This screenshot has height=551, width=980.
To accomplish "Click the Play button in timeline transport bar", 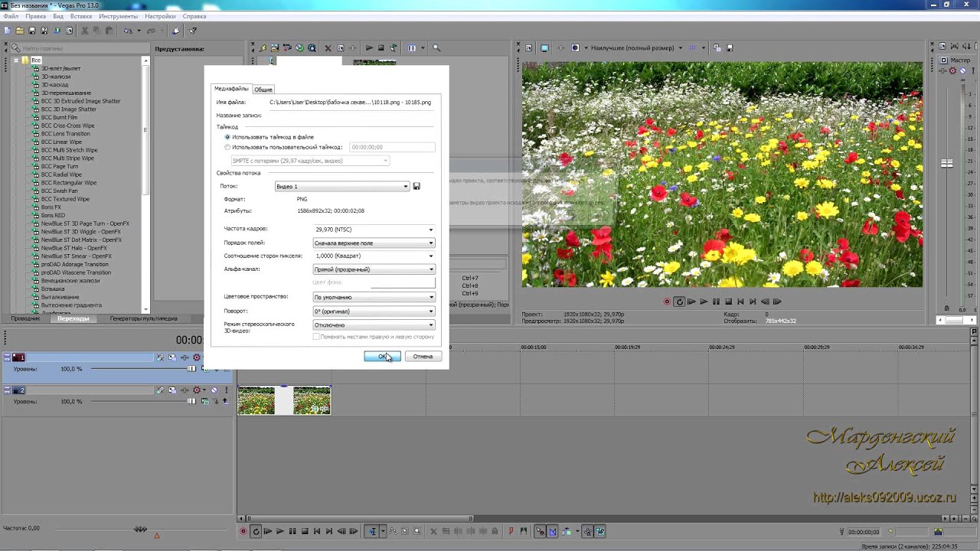I will point(280,531).
